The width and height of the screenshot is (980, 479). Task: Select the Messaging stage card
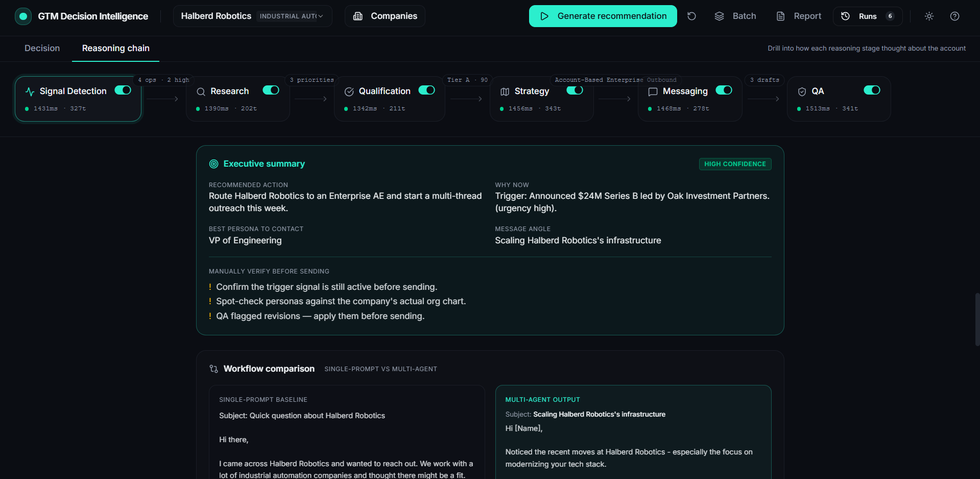click(x=690, y=99)
